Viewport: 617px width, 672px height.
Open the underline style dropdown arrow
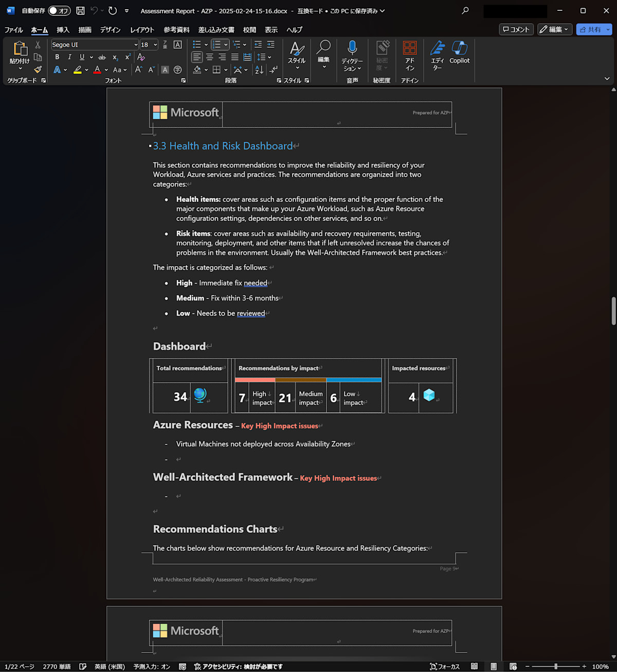click(x=91, y=57)
